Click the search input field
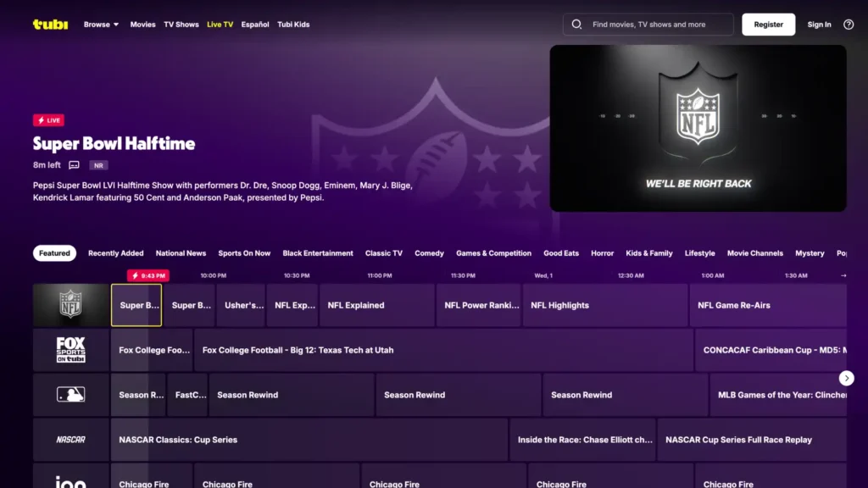The height and width of the screenshot is (488, 868). [x=657, y=25]
